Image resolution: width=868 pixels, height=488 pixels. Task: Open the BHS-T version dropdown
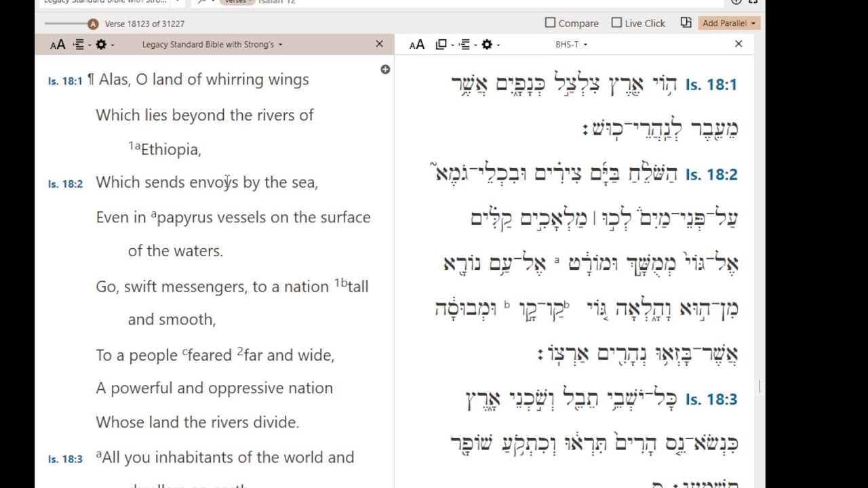point(571,45)
